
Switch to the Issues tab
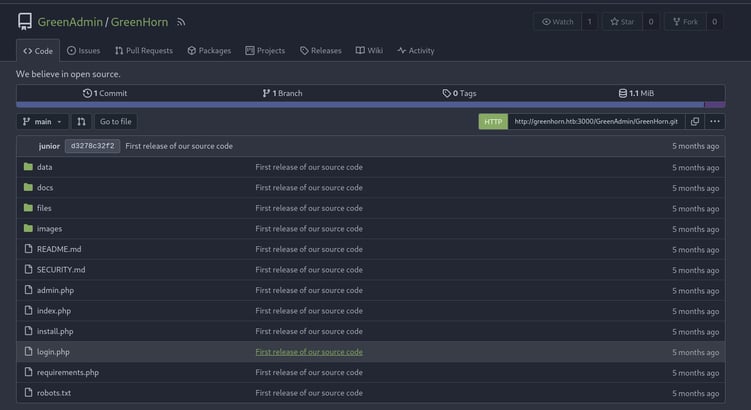pyautogui.click(x=83, y=51)
